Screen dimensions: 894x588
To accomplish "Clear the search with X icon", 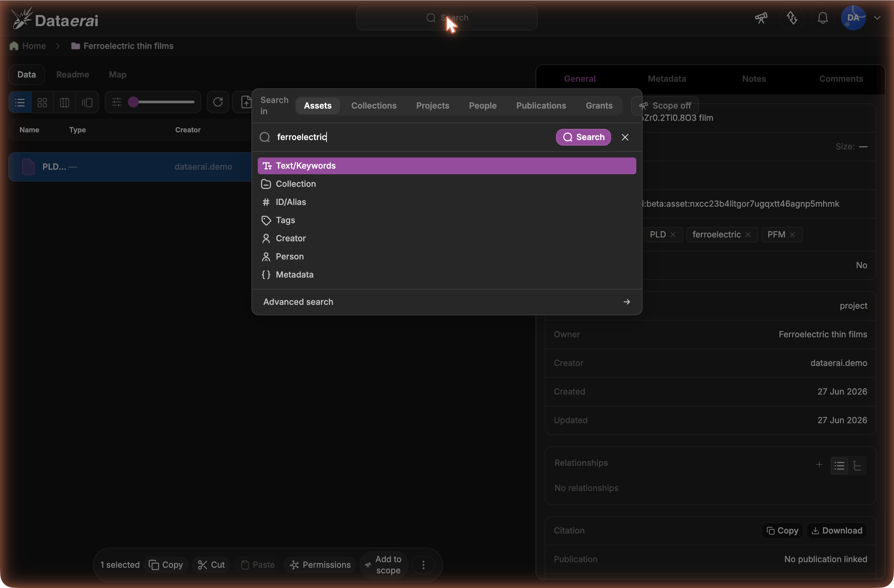I will click(625, 137).
